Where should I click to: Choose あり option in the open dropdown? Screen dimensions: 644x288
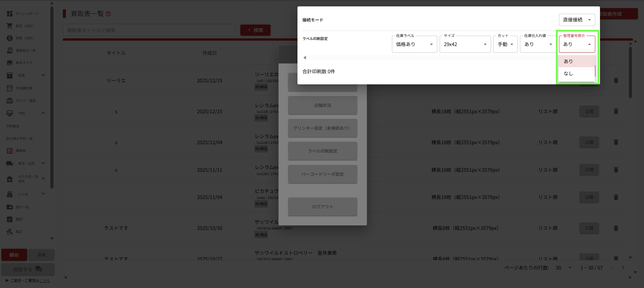click(568, 61)
